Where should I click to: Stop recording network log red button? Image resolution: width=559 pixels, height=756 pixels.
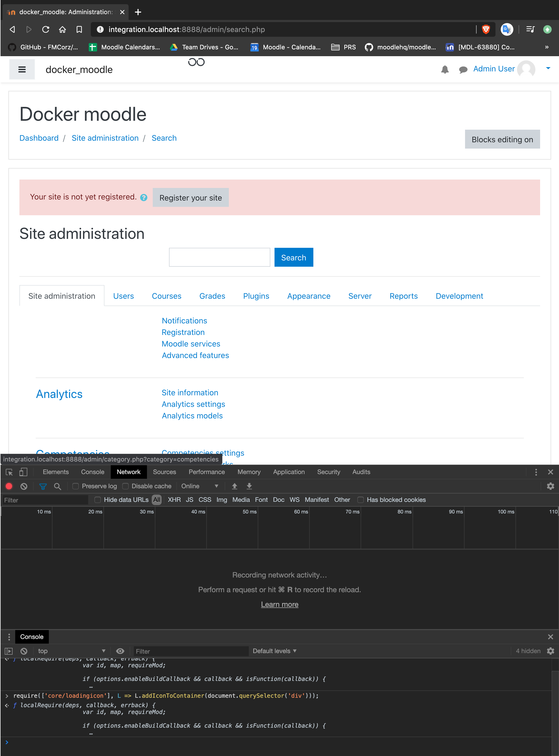9,486
